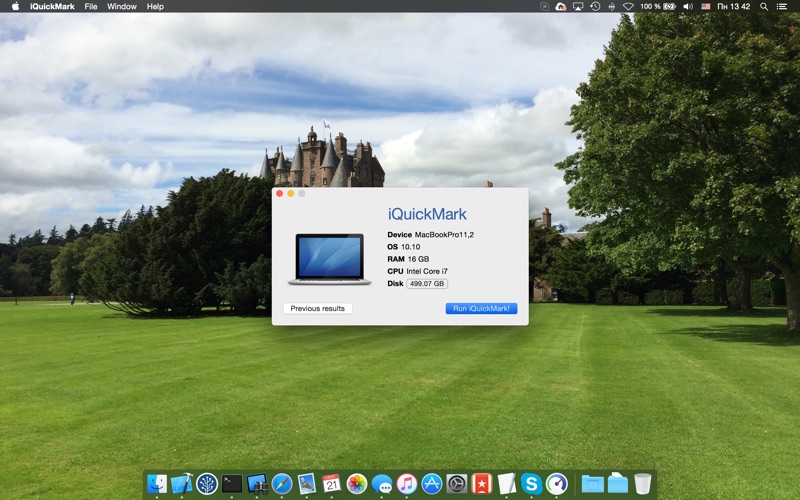Click the OS value 10.10
This screenshot has height=500, width=800.
tap(410, 247)
